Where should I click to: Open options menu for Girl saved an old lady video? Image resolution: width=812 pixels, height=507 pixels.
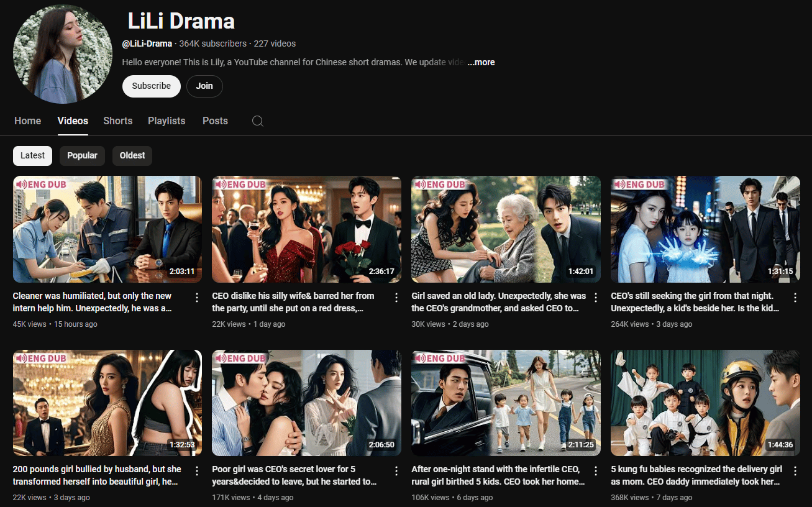(x=596, y=298)
